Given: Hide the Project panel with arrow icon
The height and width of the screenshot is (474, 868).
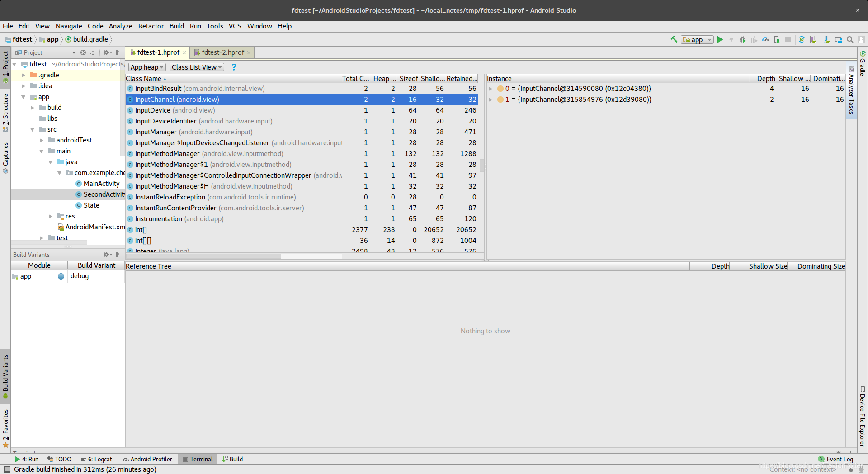Looking at the screenshot, I should click(x=118, y=52).
